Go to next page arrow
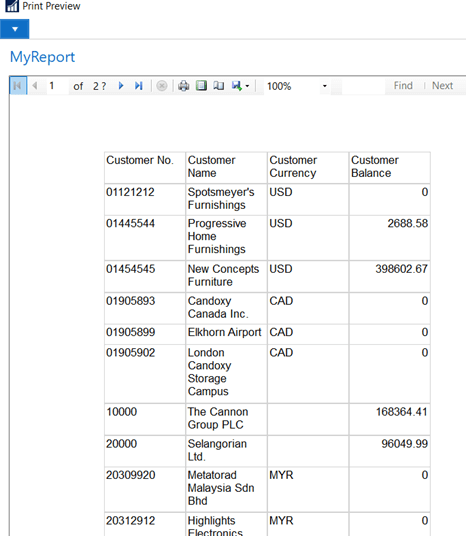466x536 pixels. click(121, 85)
